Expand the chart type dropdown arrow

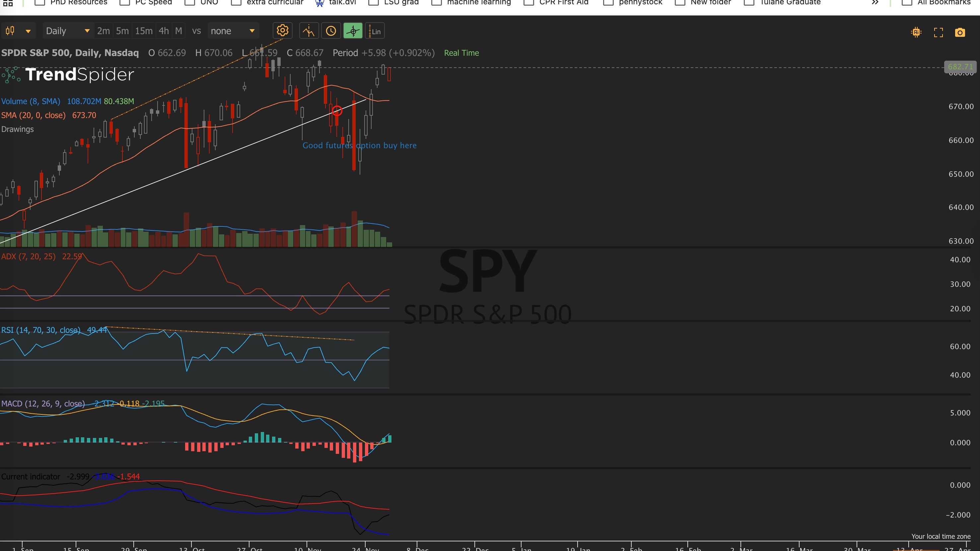pyautogui.click(x=28, y=31)
